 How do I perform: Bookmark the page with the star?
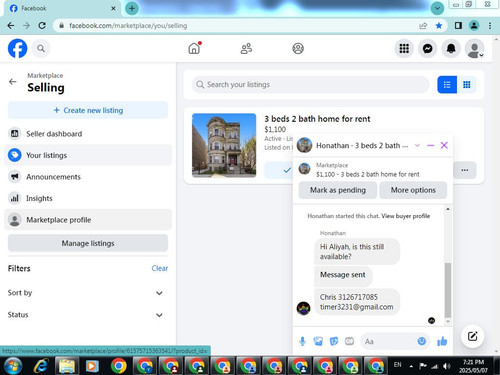pos(439,26)
